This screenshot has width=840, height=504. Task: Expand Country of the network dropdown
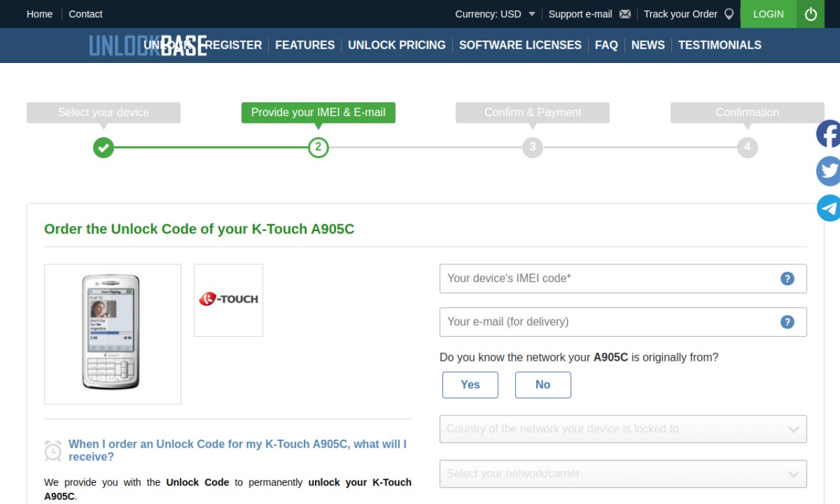click(x=623, y=429)
